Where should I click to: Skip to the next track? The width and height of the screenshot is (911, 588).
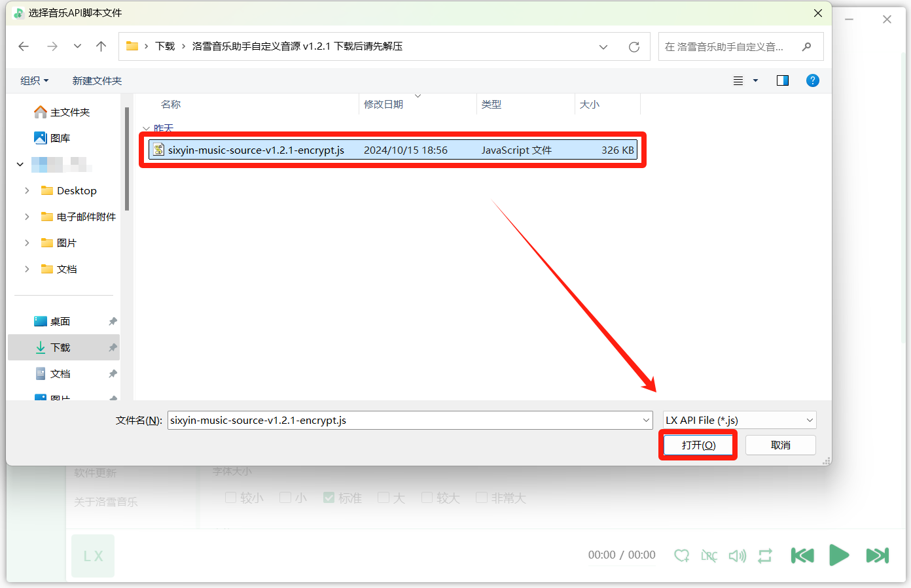pyautogui.click(x=877, y=555)
